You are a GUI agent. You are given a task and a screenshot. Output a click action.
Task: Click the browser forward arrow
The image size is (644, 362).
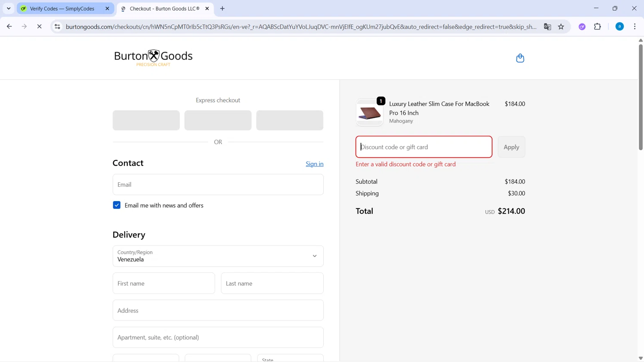tap(24, 27)
